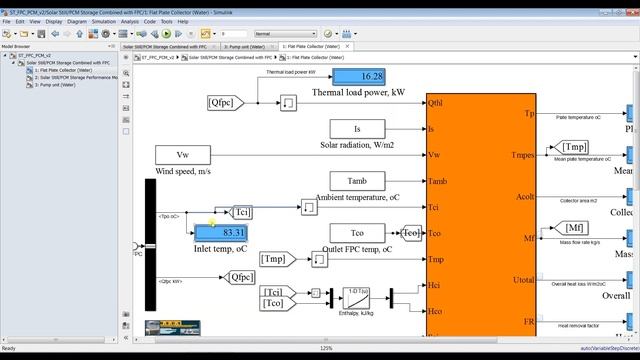Open the Tools menu
Image resolution: width=640 pixels, height=360 pixels.
(x=167, y=22)
